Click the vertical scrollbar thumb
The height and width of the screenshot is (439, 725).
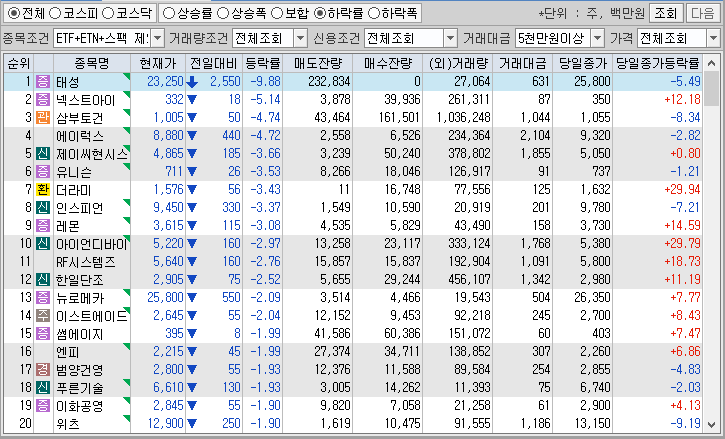711,89
